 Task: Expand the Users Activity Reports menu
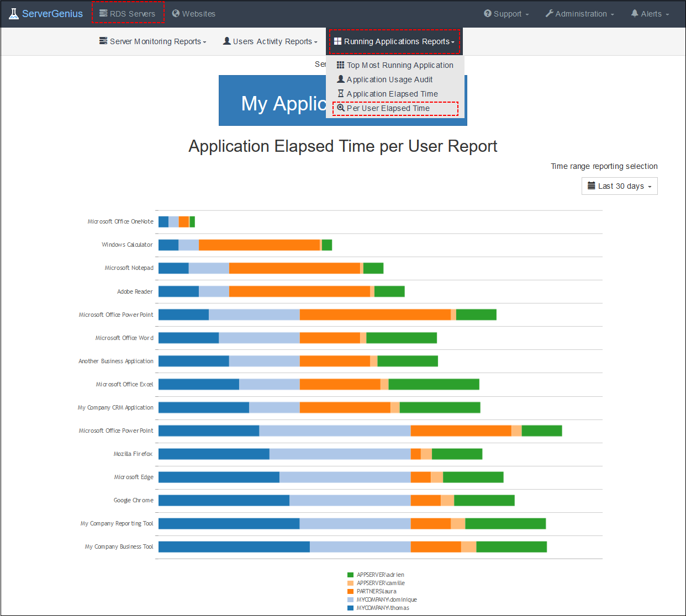269,41
